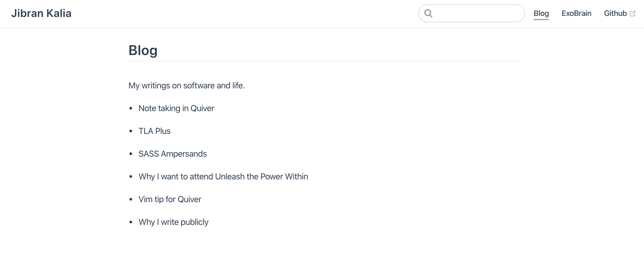The image size is (644, 263).
Task: Read Why I want to attend Unleash the Power Within
Action: pos(223,176)
